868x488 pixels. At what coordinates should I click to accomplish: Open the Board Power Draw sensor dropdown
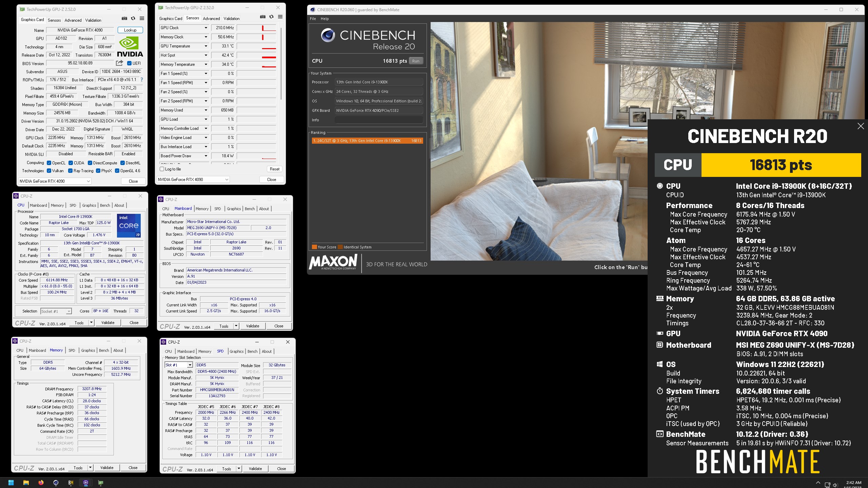click(x=205, y=156)
